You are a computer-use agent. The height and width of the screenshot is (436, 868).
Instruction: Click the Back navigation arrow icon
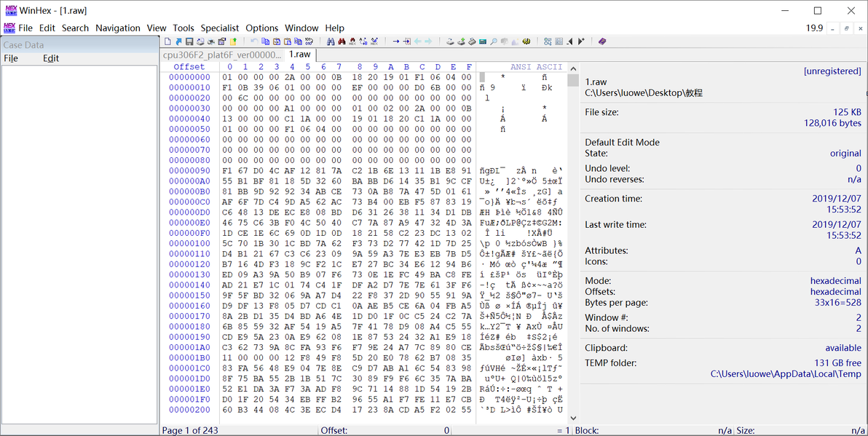[417, 41]
